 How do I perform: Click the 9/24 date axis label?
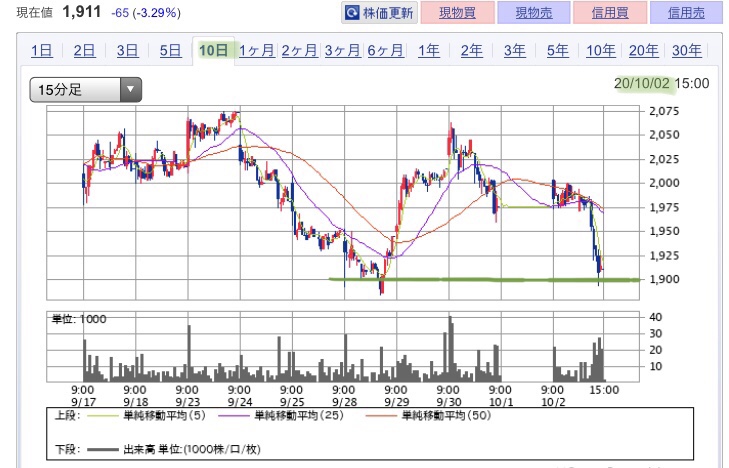click(239, 402)
